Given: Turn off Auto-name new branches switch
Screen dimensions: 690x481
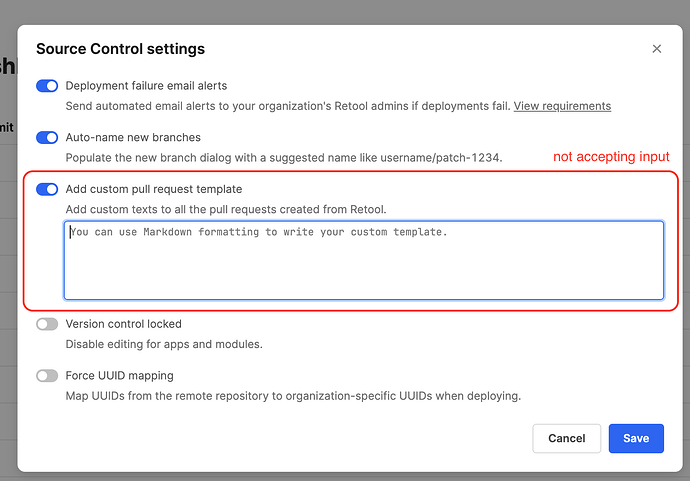Looking at the screenshot, I should tap(47, 138).
